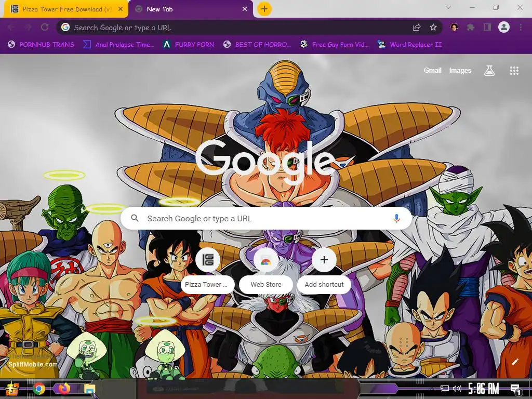Open File Explorer from the taskbar
The image size is (532, 399).
[89, 389]
